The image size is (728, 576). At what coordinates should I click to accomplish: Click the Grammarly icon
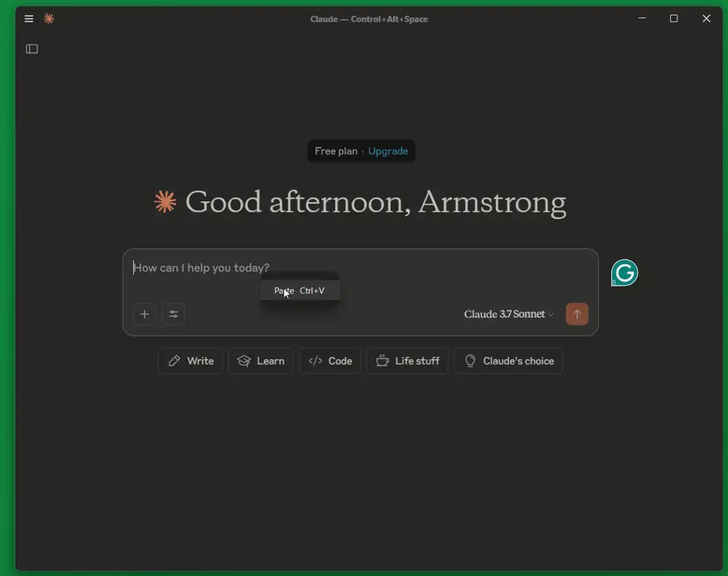(x=624, y=273)
